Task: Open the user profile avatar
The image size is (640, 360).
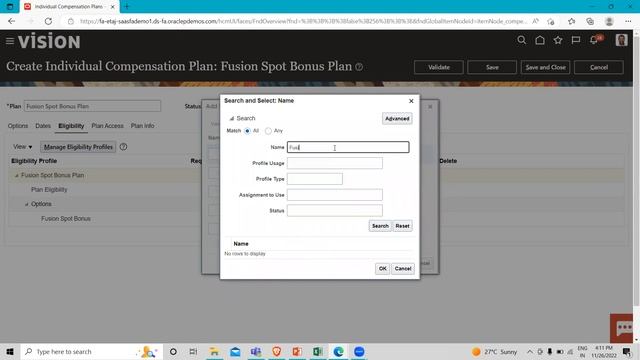Action: coord(621,40)
